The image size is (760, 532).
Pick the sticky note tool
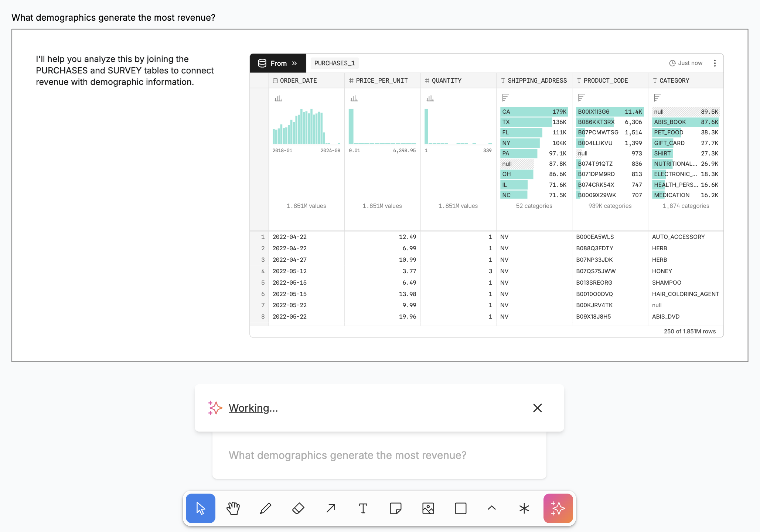coord(395,508)
